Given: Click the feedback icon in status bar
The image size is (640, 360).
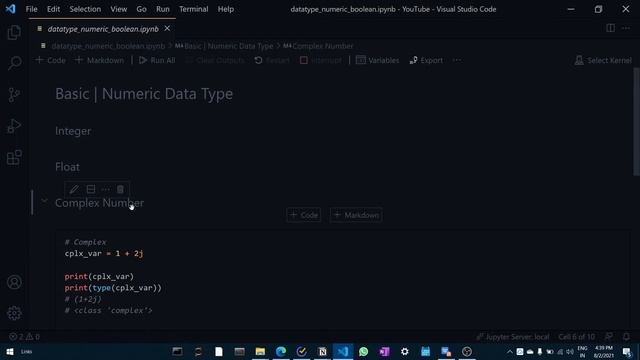Looking at the screenshot, I should pyautogui.click(x=609, y=337).
